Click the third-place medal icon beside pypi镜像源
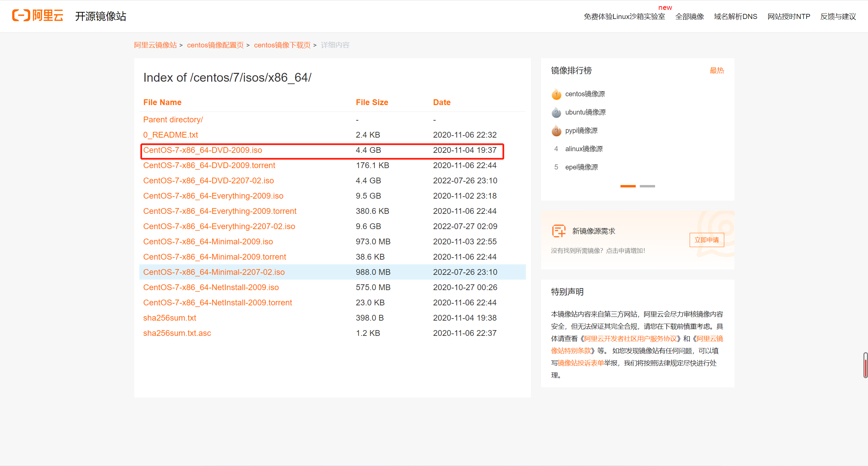 [x=556, y=131]
